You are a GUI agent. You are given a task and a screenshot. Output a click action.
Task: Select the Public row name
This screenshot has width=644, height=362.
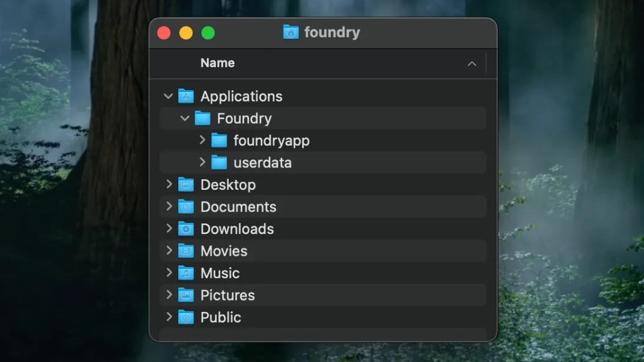[x=221, y=318]
